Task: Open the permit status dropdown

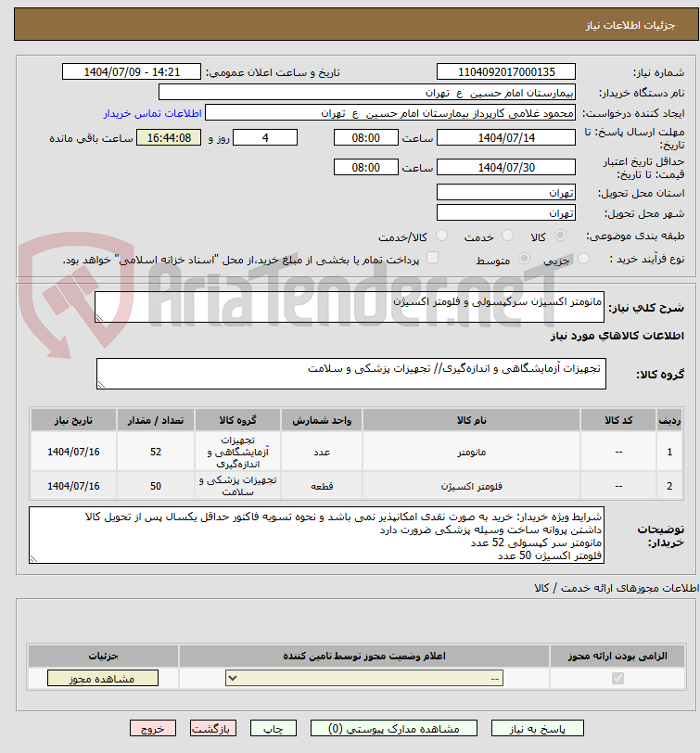Action: (364, 679)
